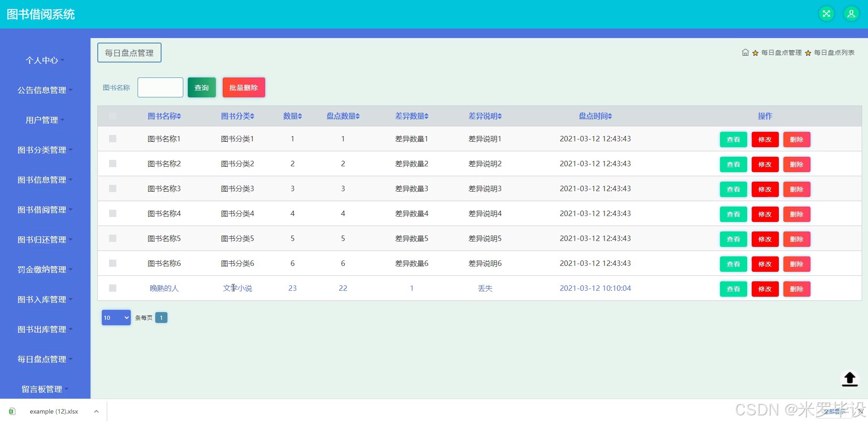
Task: Click the 文学小说 category cell
Action: [238, 288]
